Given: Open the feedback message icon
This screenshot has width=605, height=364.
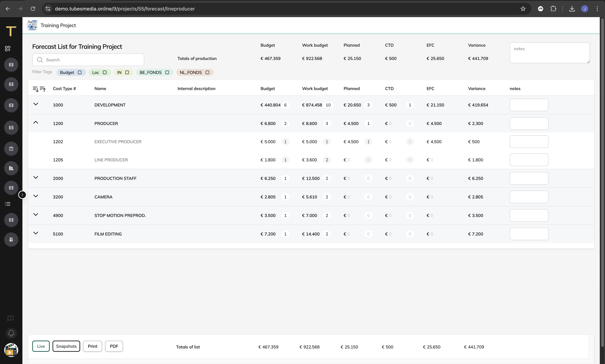Looking at the screenshot, I should pos(10,318).
